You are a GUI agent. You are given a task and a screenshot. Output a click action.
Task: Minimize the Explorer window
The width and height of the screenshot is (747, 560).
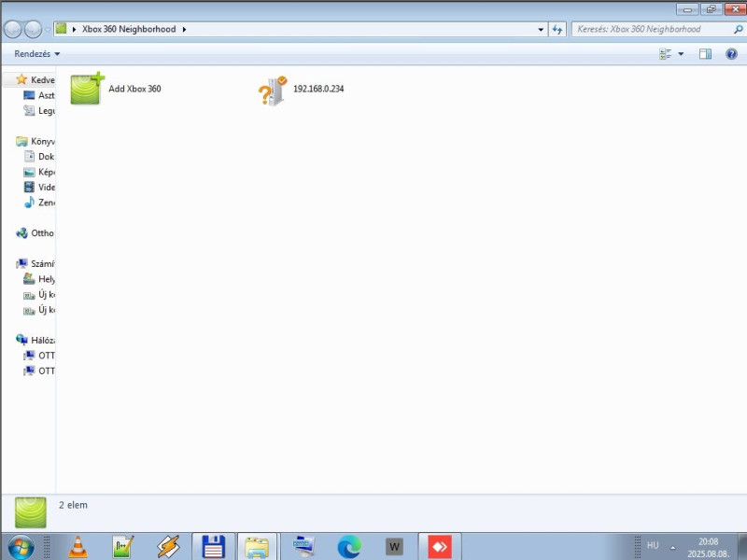(x=687, y=9)
